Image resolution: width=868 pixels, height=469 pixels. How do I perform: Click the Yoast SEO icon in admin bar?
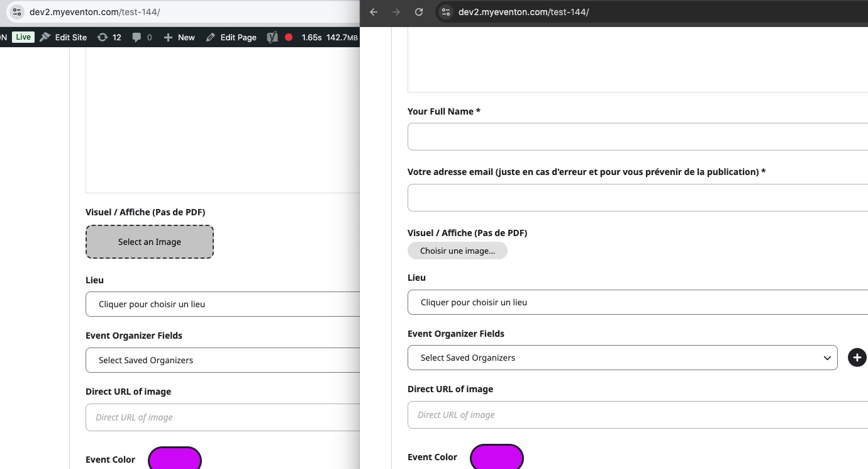(272, 37)
